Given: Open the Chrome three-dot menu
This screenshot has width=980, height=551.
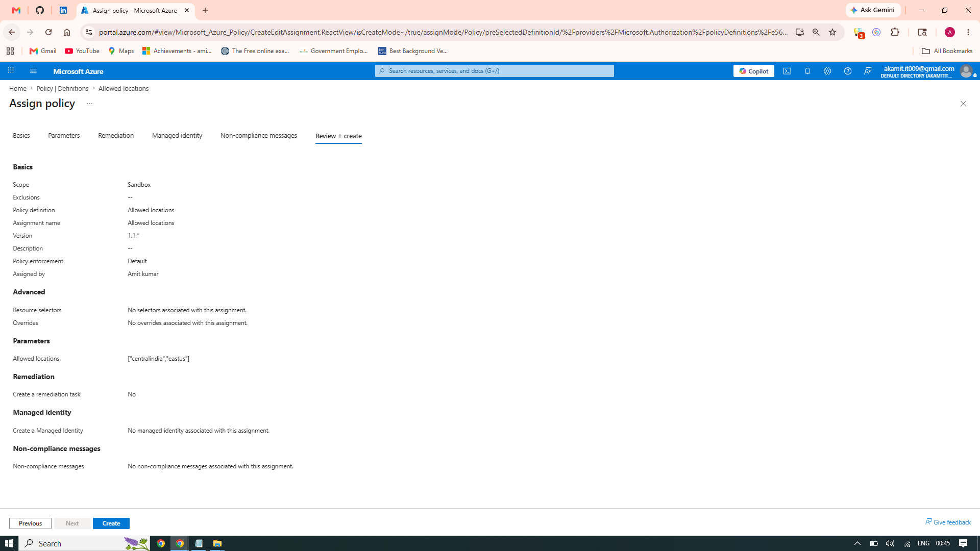Looking at the screenshot, I should 968,32.
